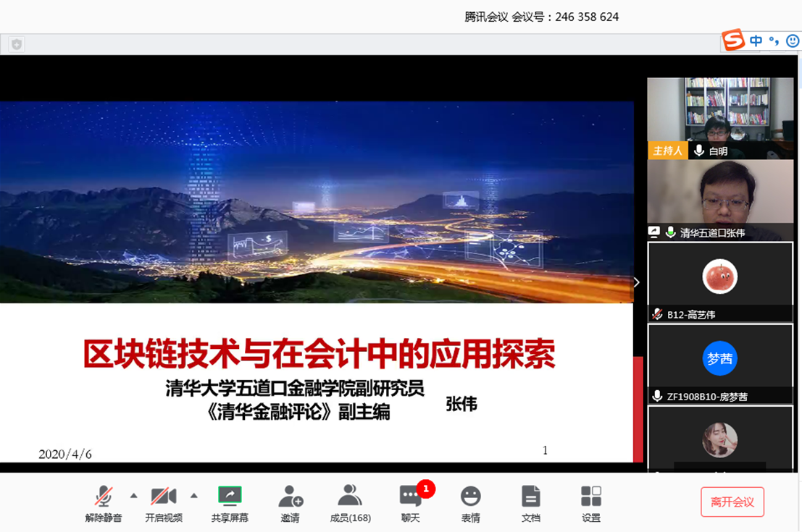Image resolution: width=802 pixels, height=532 pixels.
Task: Click the 离开会议 leave meeting button
Action: 732,501
